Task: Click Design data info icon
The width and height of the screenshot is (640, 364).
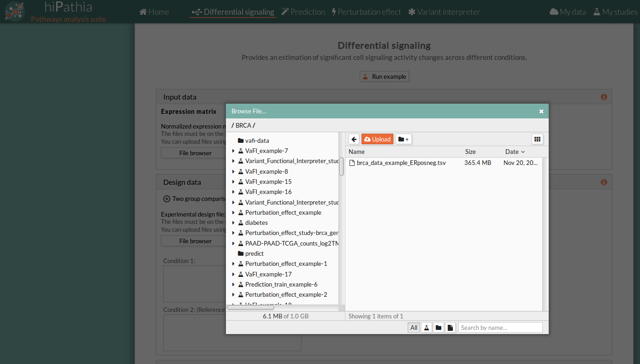Action: (604, 182)
